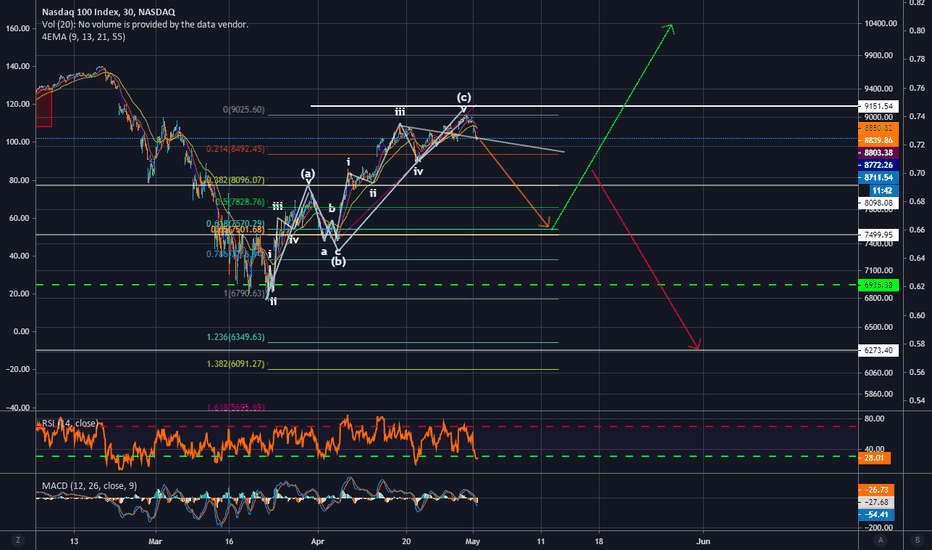Image resolution: width=932 pixels, height=550 pixels.
Task: Select the 1.236(6349.63) Fibonacci level label
Action: coord(235,337)
